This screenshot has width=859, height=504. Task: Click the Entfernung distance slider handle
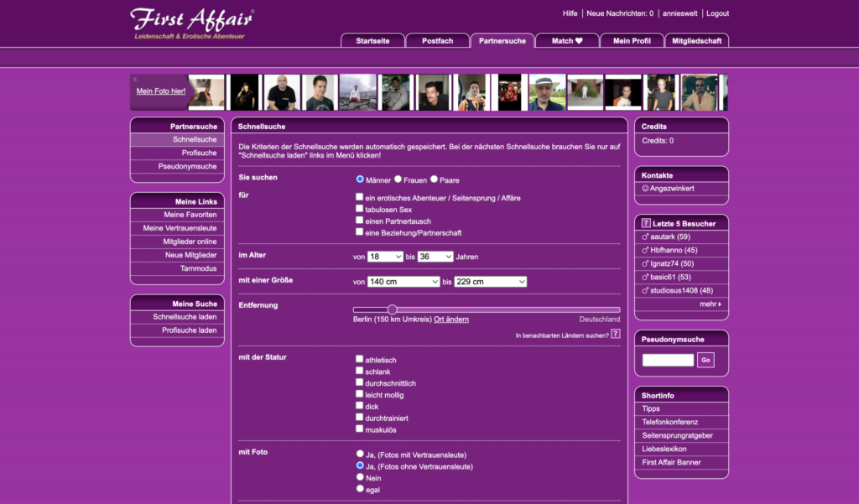point(393,309)
